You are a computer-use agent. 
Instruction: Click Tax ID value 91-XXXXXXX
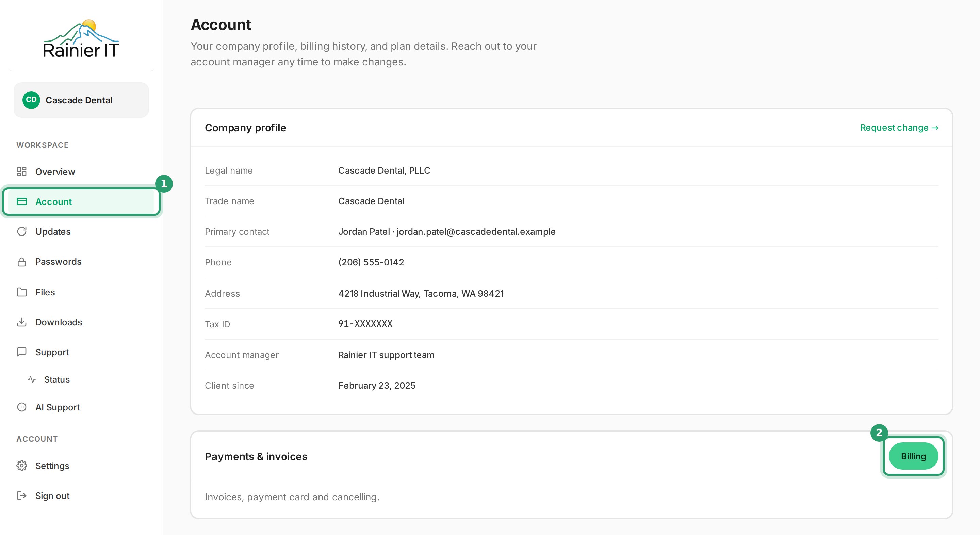point(365,323)
